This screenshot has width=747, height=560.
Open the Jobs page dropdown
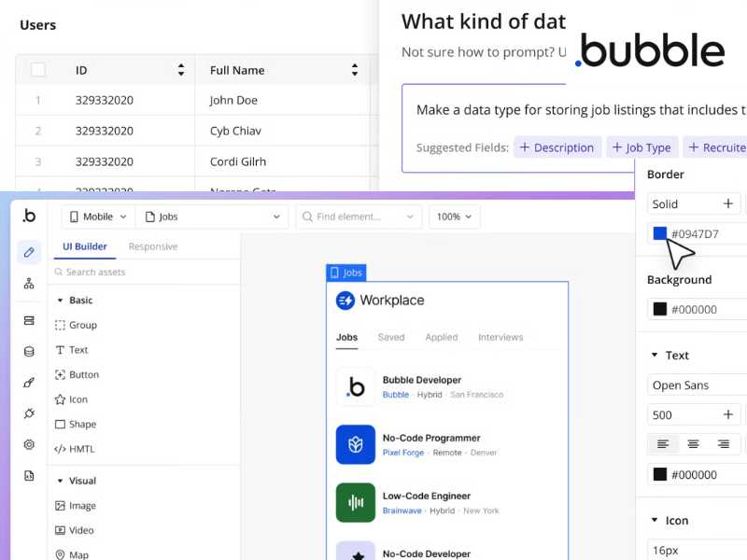click(x=212, y=217)
